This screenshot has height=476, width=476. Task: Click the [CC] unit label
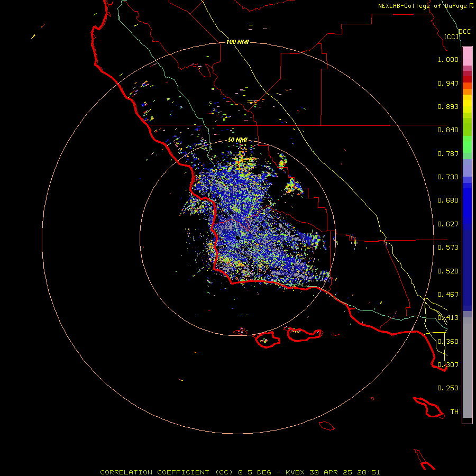click(x=452, y=36)
